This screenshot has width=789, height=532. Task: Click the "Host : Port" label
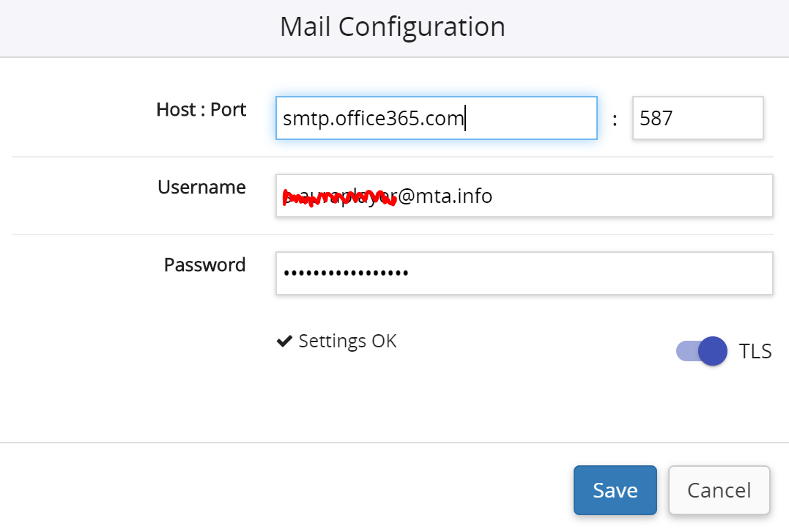click(201, 110)
